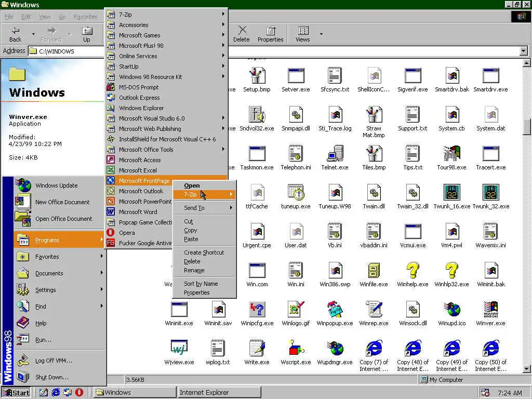Select the Winrep.exe icon
This screenshot has height=399, width=532.
pos(374,310)
